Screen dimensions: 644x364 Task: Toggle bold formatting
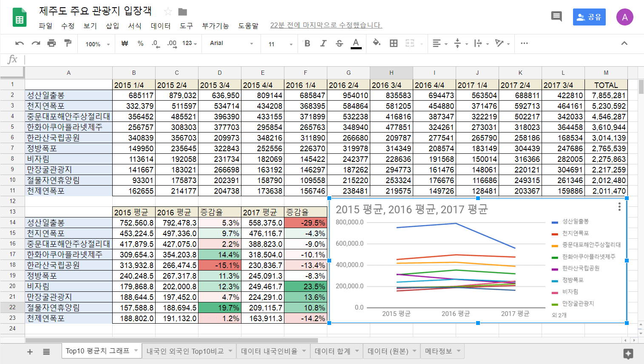click(x=307, y=43)
